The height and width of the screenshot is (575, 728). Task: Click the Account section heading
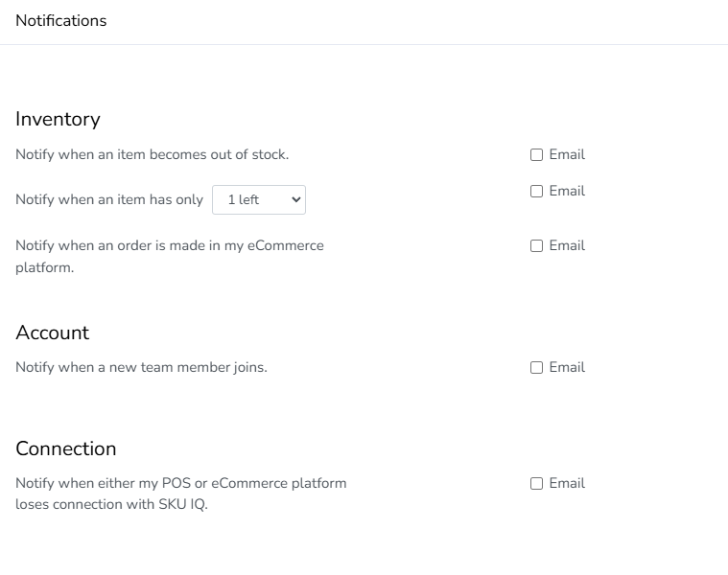52,333
